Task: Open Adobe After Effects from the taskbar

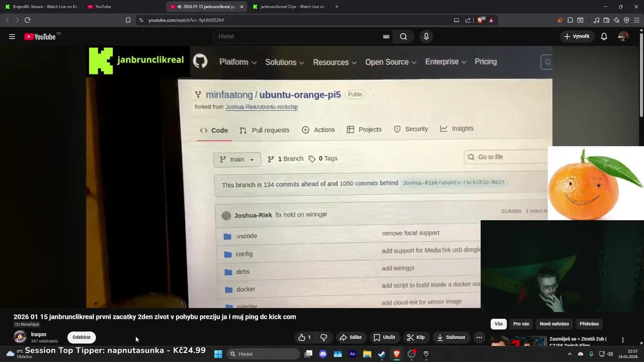Action: 352,354
